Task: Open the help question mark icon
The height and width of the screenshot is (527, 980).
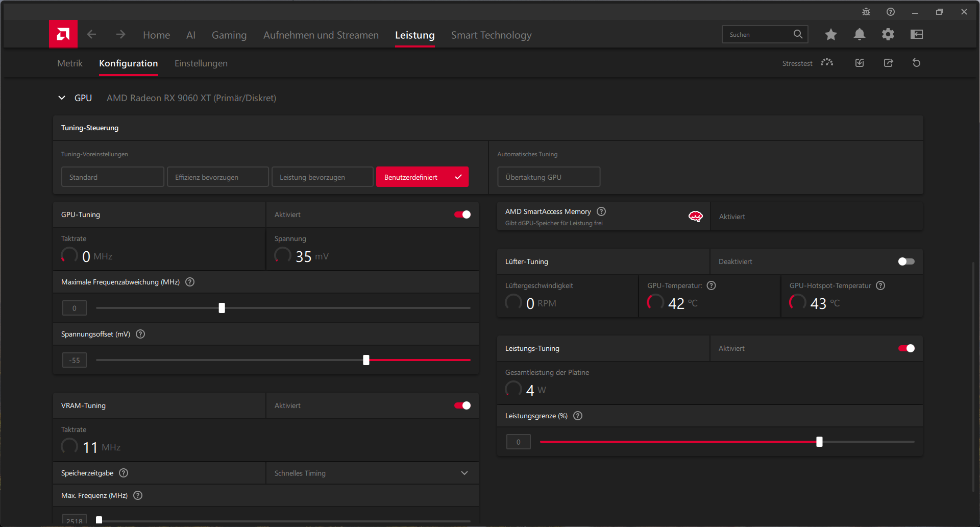Action: coord(891,12)
